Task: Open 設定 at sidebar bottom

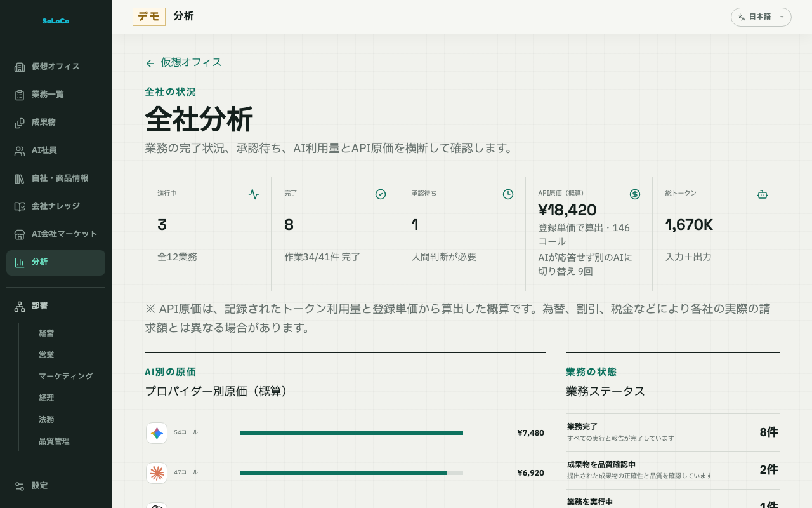Action: point(56,486)
